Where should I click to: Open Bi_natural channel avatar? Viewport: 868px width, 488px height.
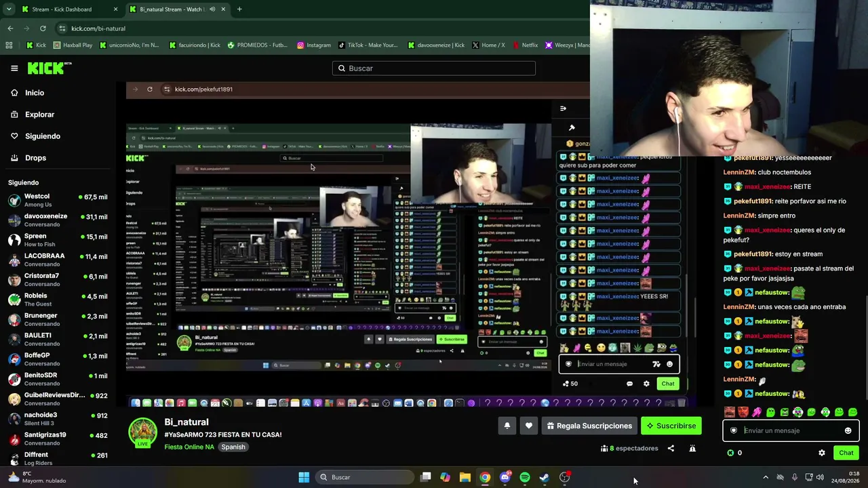point(143,433)
